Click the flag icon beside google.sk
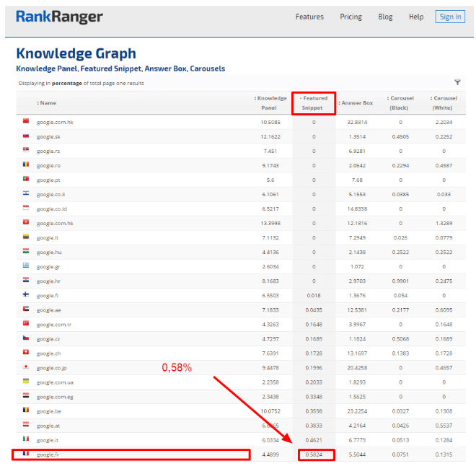The image size is (476, 474). pyautogui.click(x=26, y=136)
